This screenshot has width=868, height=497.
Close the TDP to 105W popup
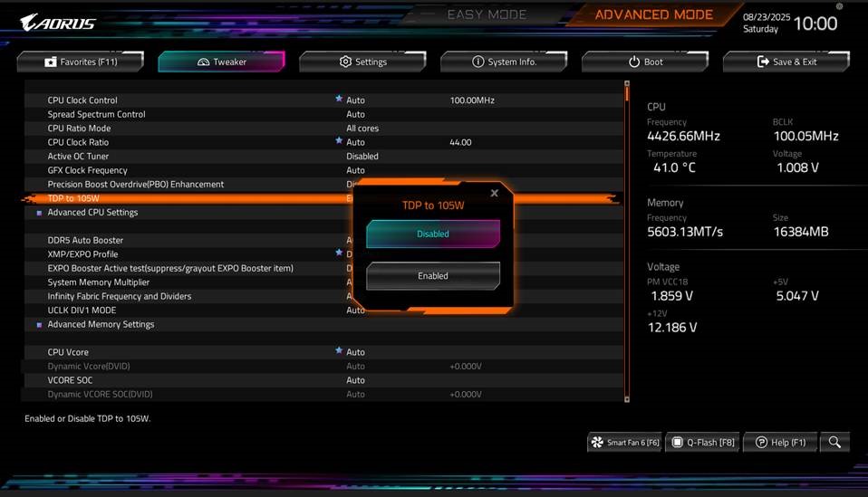point(495,193)
